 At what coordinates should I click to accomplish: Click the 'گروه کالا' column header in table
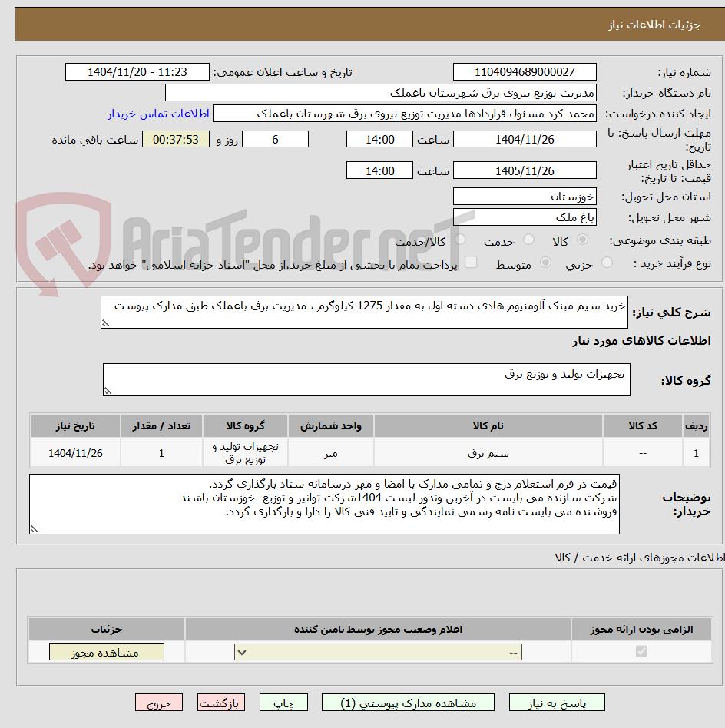245,425
